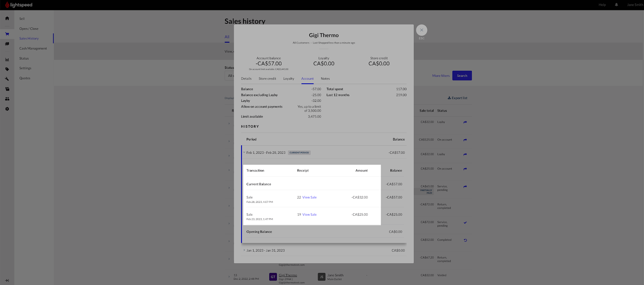Click the Total spent value 117.00

click(401, 89)
